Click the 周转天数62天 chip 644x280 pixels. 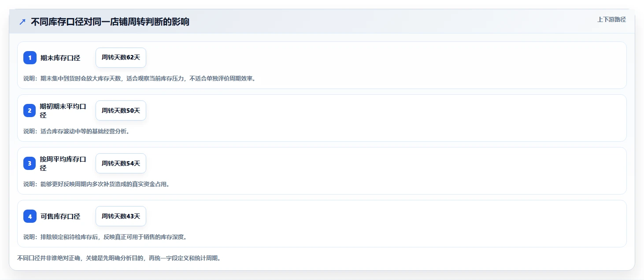[121, 58]
